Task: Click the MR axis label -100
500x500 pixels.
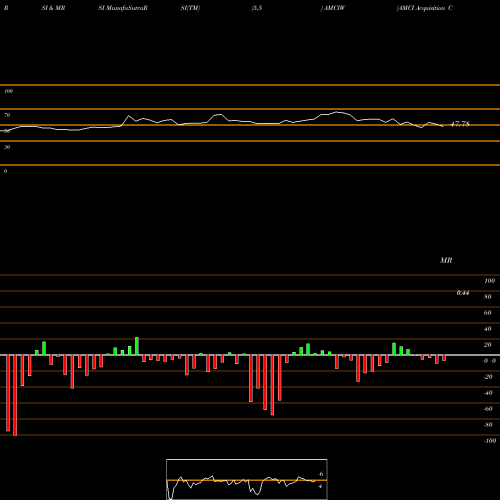Action: (490, 441)
